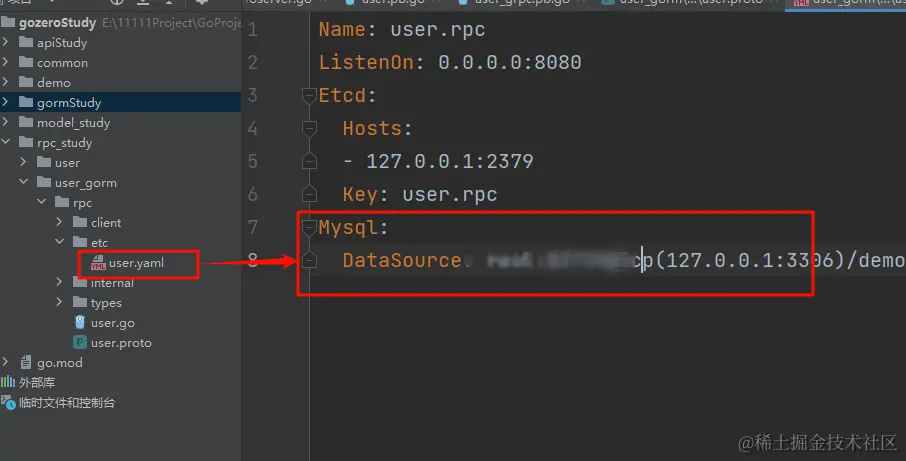Viewport: 906px width, 461px height.
Task: Click line number 1 in the gutter
Action: click(x=253, y=29)
